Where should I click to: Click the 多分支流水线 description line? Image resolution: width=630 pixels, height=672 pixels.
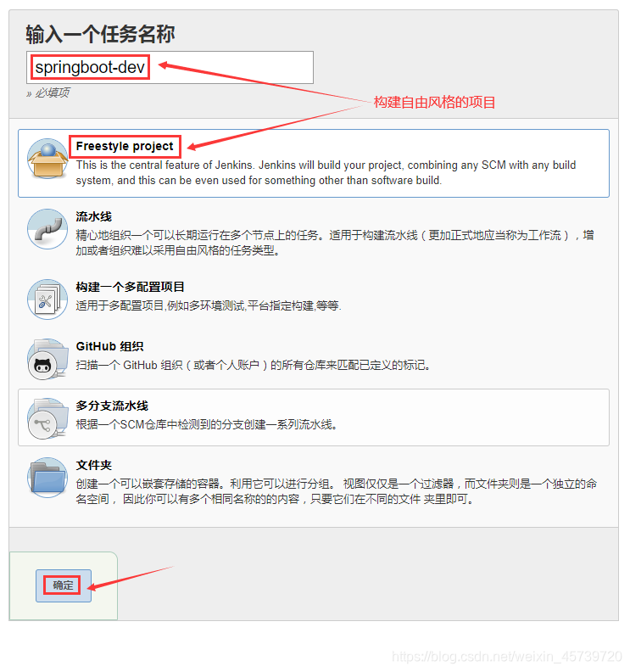(x=206, y=424)
